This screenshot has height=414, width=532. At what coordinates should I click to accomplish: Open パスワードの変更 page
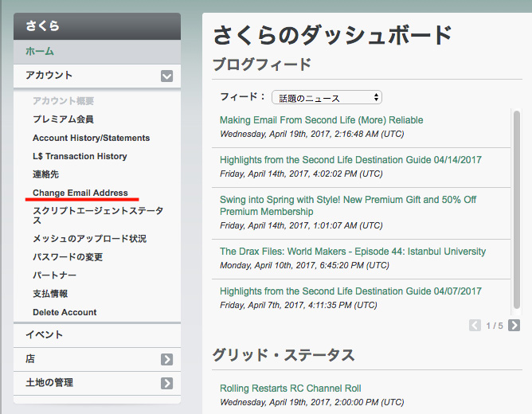68,257
